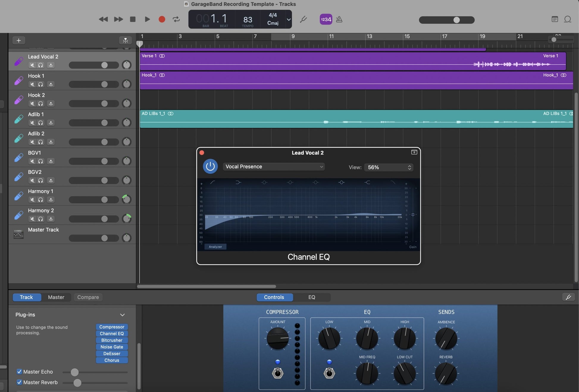The width and height of the screenshot is (579, 392).
Task: Click the red Record button
Action: (x=162, y=19)
